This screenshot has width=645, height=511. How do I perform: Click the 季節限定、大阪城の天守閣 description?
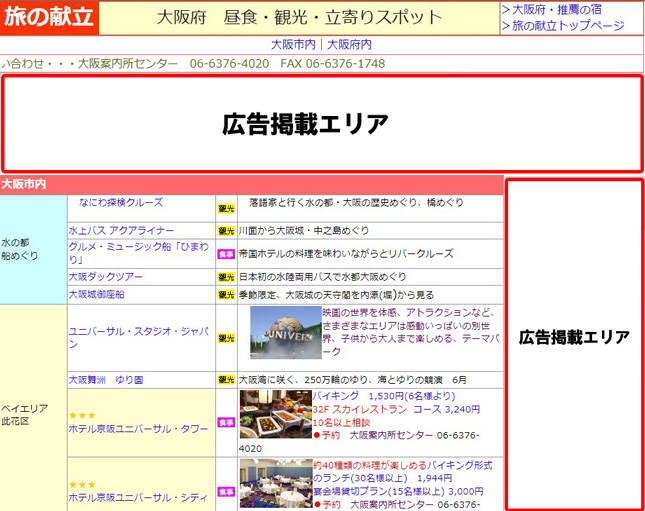[x=336, y=295]
